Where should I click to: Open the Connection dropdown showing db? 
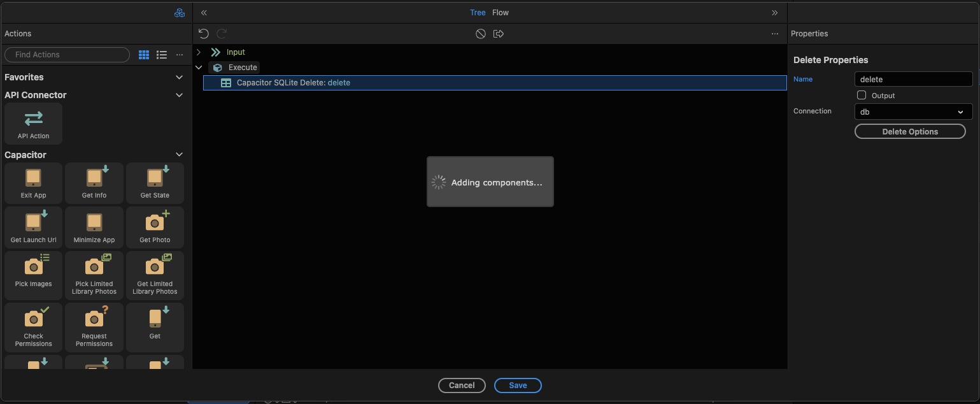pos(913,112)
